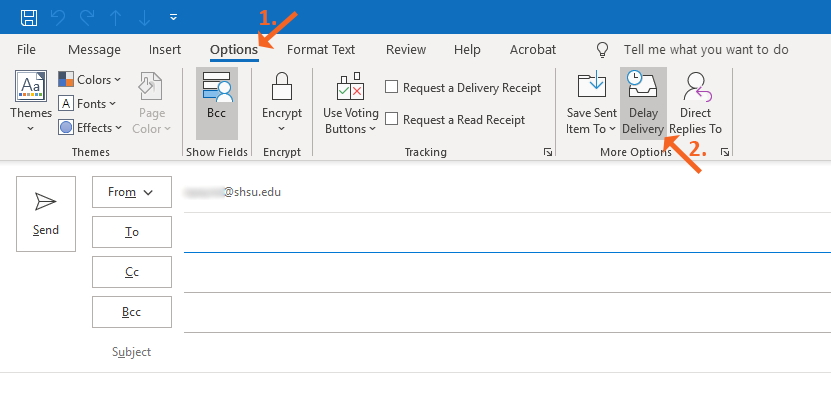The height and width of the screenshot is (415, 831).
Task: Switch to the Format Text tab
Action: coord(320,49)
